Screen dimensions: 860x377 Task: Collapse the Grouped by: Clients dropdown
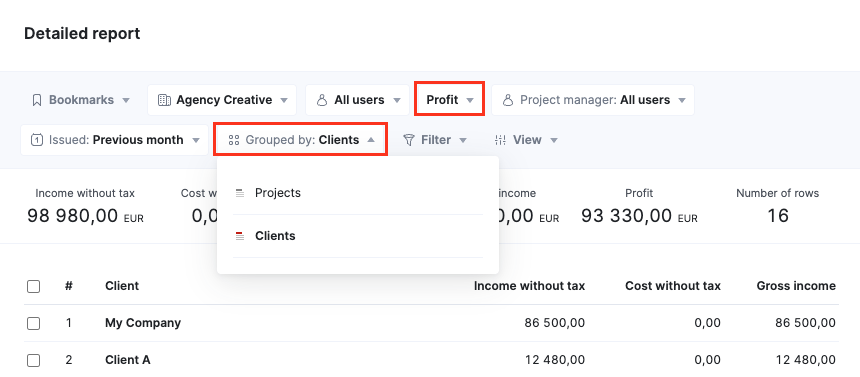point(301,140)
